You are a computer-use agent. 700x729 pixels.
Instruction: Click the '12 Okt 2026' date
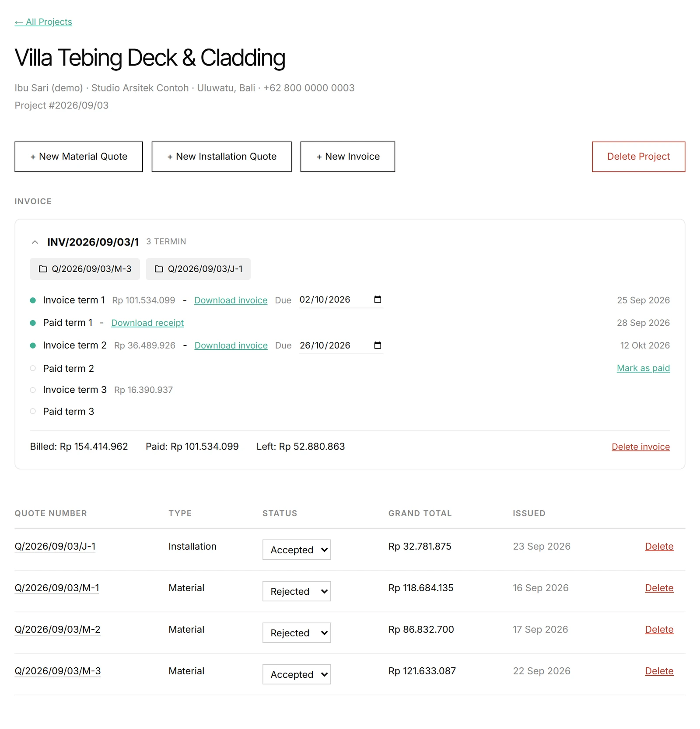645,345
